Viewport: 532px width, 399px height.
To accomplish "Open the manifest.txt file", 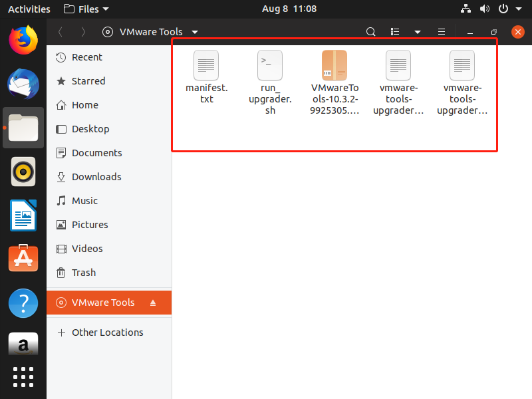I will (x=206, y=77).
